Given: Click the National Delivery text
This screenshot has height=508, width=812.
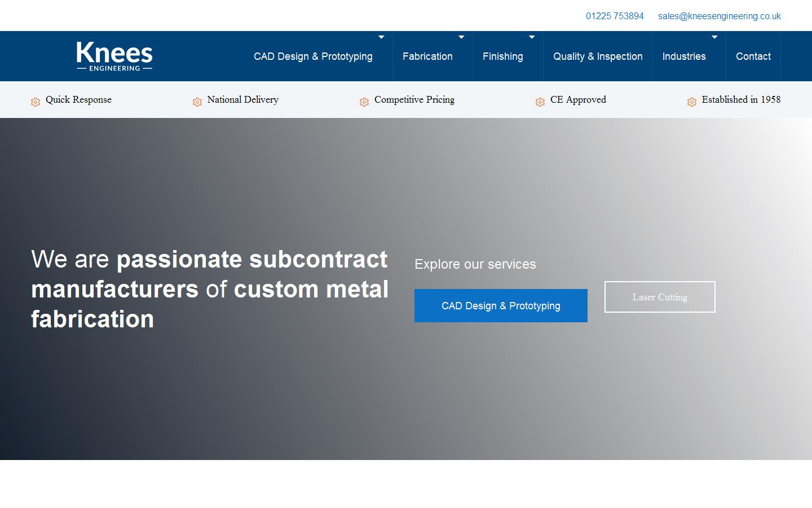Looking at the screenshot, I should (x=243, y=100).
